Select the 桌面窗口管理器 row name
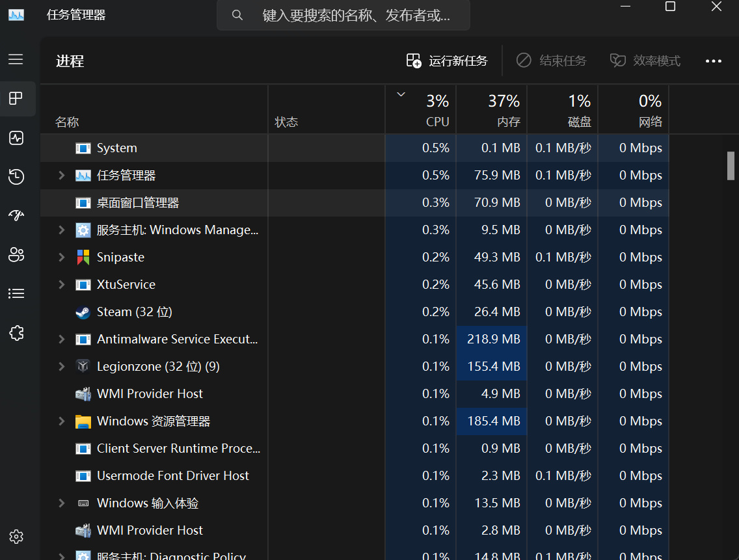739x560 pixels. click(x=138, y=203)
